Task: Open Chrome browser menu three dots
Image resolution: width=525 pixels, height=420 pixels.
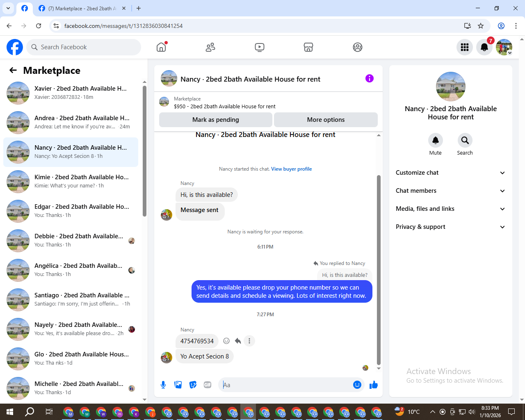Action: pyautogui.click(x=516, y=26)
